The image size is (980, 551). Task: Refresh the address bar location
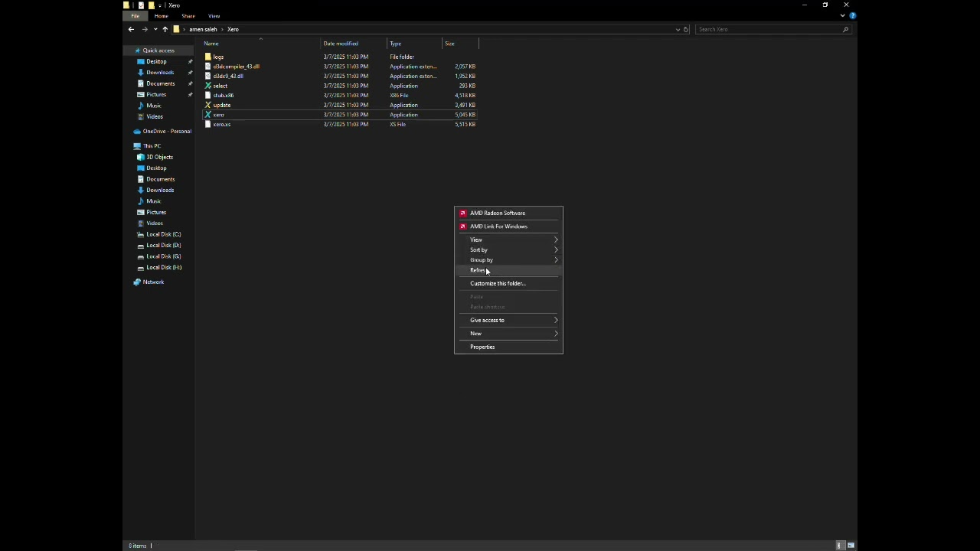coord(686,29)
